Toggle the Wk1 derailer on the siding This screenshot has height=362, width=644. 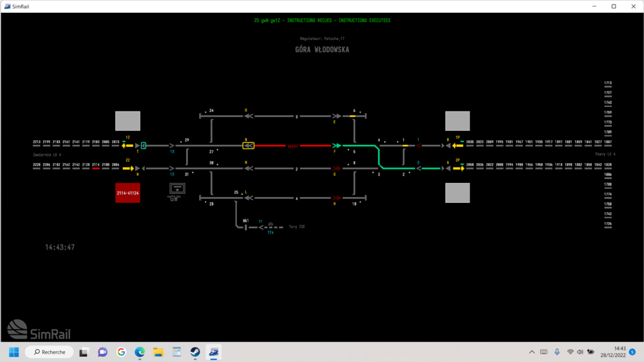coord(246,226)
